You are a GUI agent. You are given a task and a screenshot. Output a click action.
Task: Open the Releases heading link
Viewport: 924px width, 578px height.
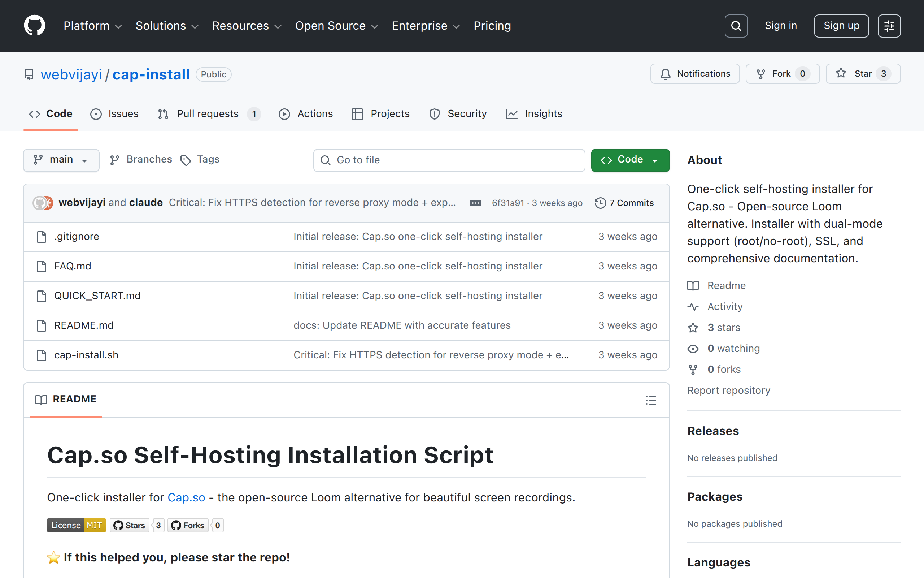pos(713,431)
